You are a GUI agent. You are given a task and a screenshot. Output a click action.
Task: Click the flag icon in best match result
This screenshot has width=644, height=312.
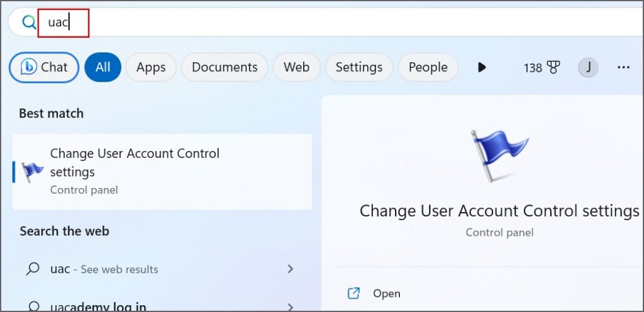pos(32,171)
